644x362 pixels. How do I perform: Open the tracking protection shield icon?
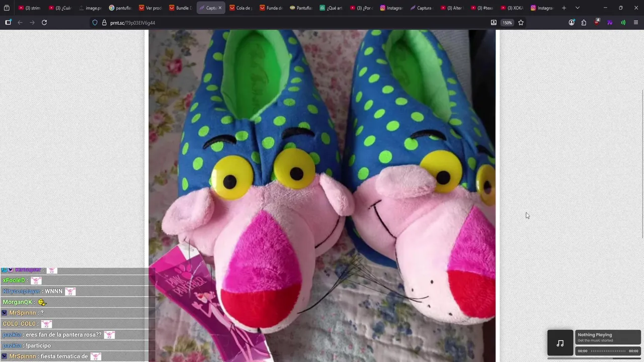95,23
